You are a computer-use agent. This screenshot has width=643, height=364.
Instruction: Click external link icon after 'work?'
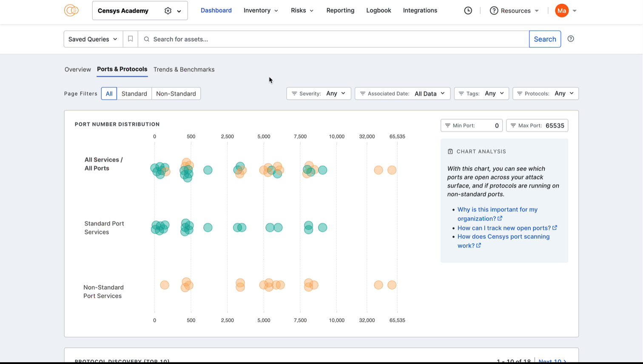tap(478, 245)
